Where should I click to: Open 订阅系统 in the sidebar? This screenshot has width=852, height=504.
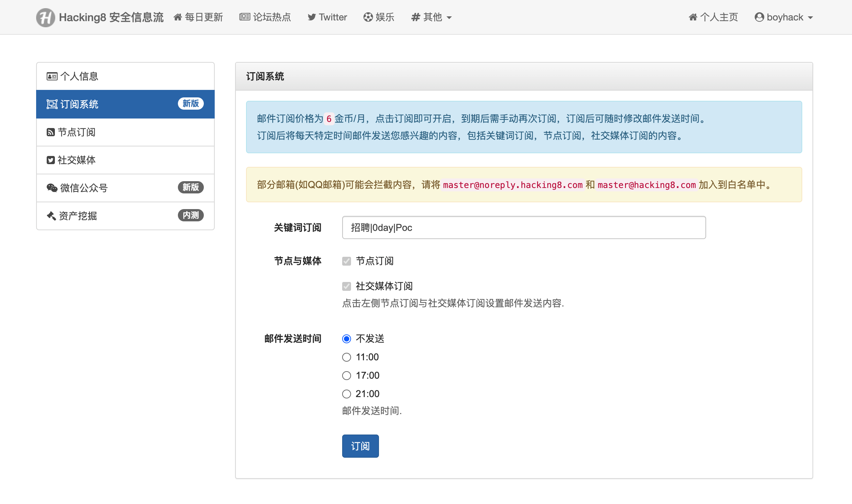(x=125, y=104)
